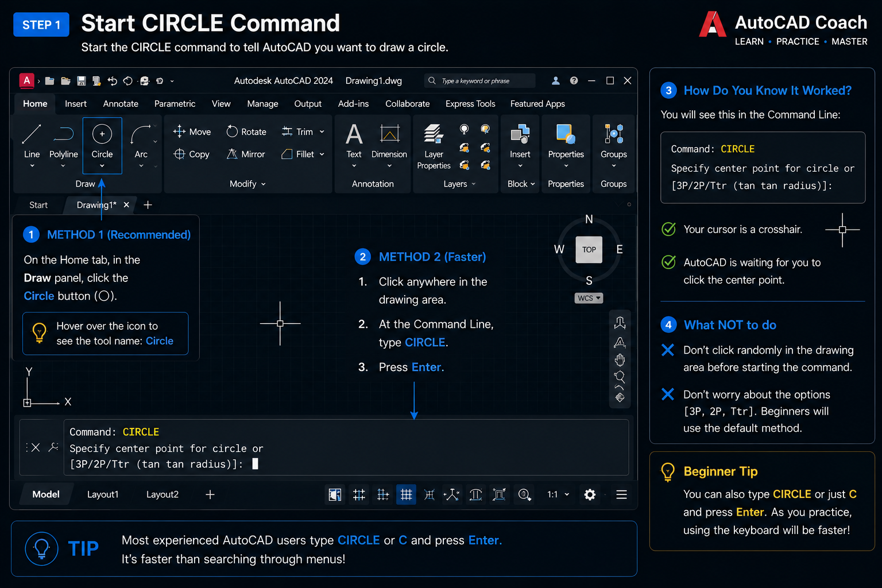Screen dimensions: 882x588
Task: Open the Fillet dropdown arrow
Action: click(322, 154)
